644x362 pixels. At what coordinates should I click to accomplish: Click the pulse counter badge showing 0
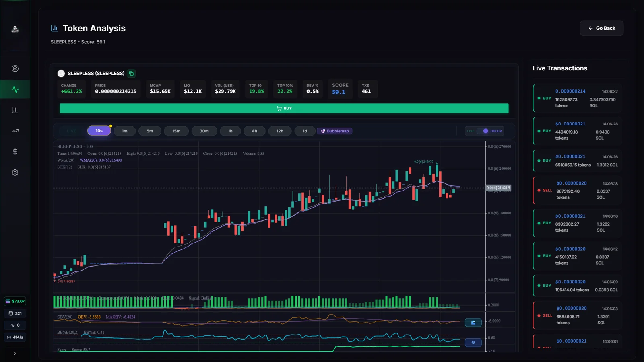pos(15,325)
